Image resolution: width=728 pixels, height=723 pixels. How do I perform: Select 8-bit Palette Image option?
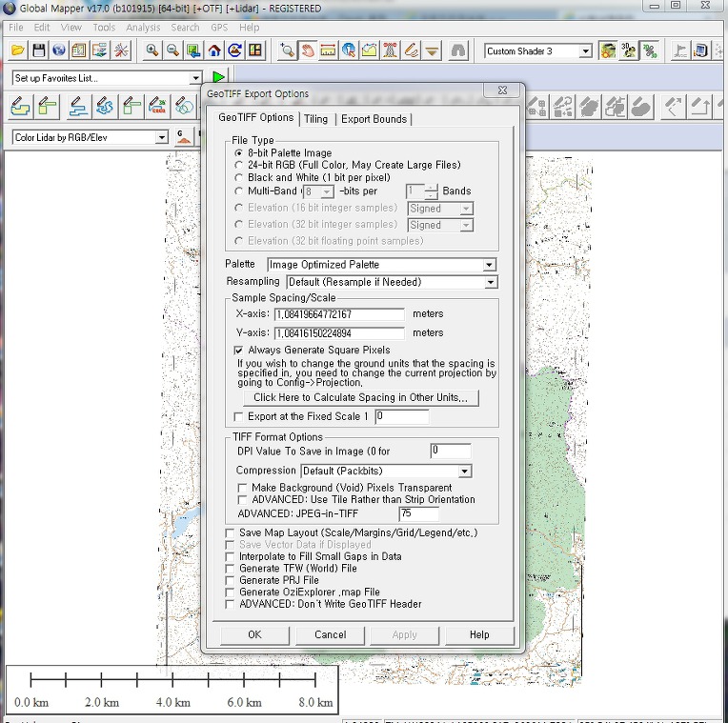coord(284,152)
